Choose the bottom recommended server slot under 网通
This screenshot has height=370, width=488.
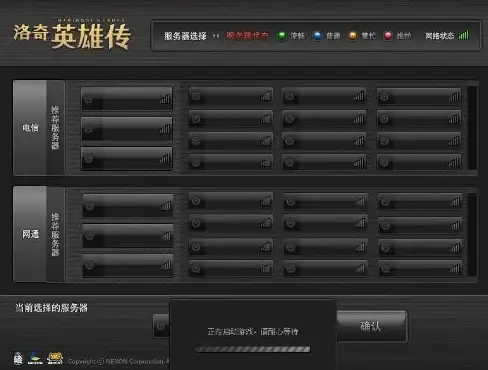pyautogui.click(x=128, y=266)
